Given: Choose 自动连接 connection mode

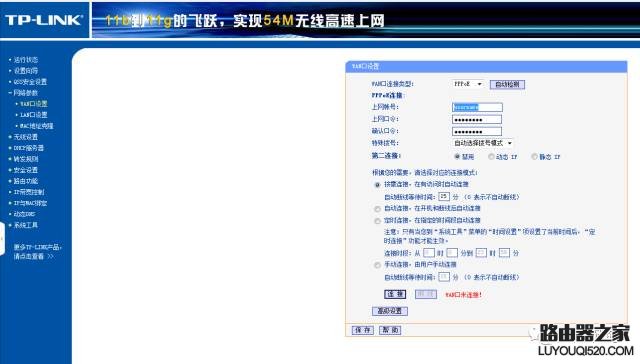Looking at the screenshot, I should (377, 209).
